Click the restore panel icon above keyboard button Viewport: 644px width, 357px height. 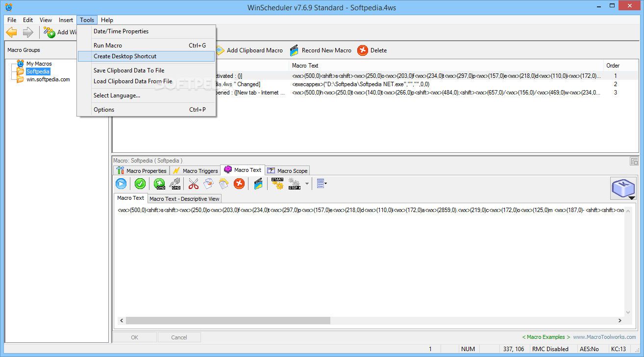pyautogui.click(x=634, y=161)
